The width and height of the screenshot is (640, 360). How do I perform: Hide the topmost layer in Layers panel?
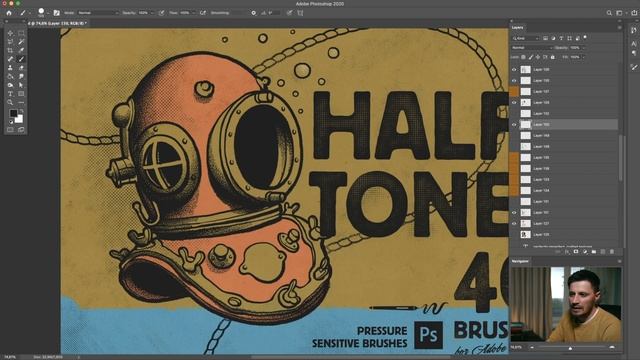(514, 70)
